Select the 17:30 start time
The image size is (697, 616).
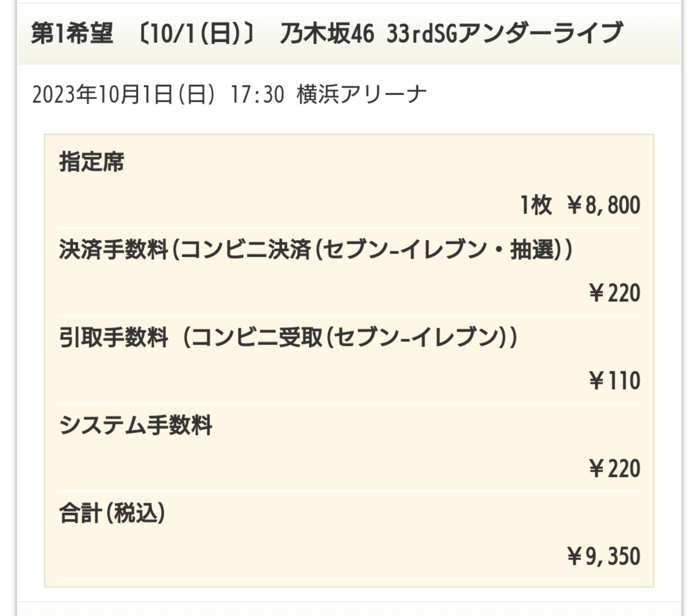point(257,95)
